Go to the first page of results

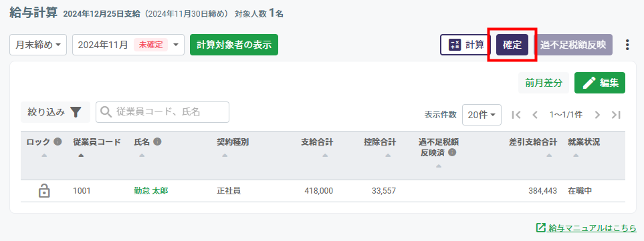516,115
